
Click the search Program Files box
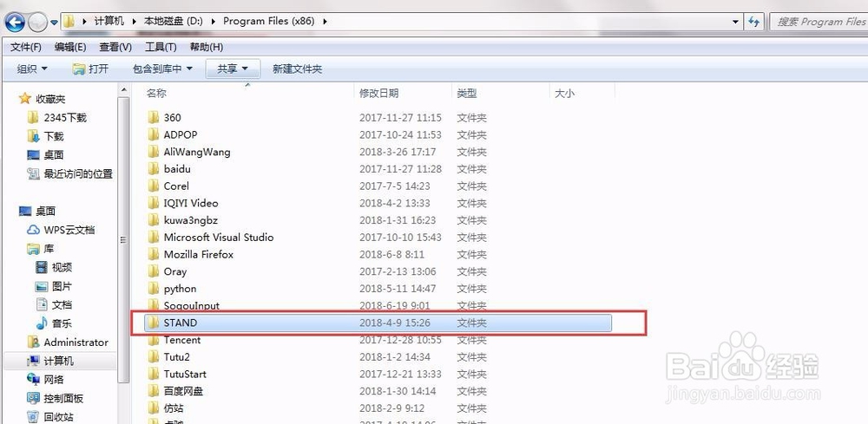pyautogui.click(x=819, y=22)
